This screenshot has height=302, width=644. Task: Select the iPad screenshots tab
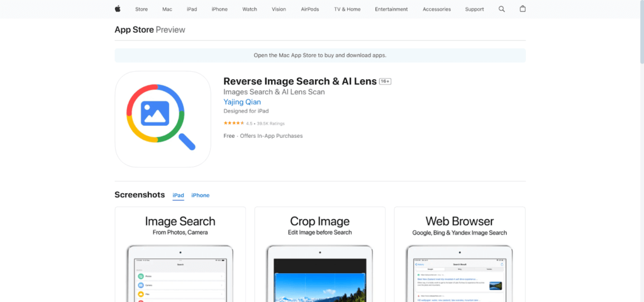click(179, 195)
